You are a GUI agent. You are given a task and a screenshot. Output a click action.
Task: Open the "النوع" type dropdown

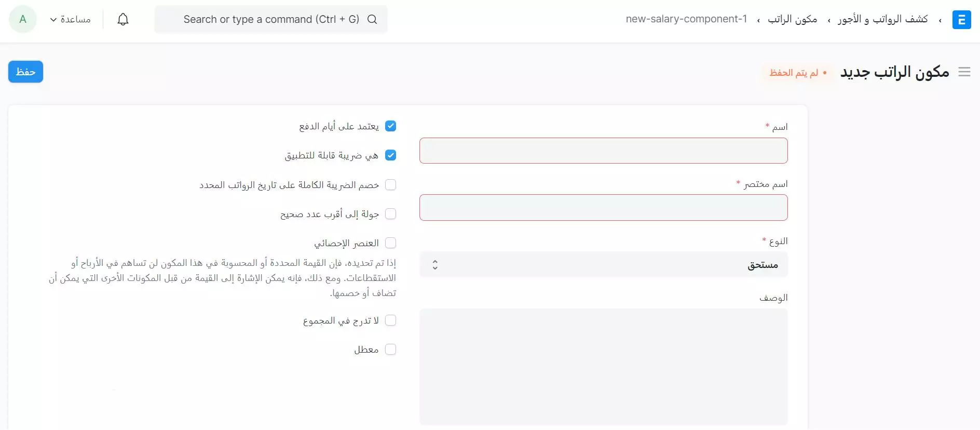point(603,265)
